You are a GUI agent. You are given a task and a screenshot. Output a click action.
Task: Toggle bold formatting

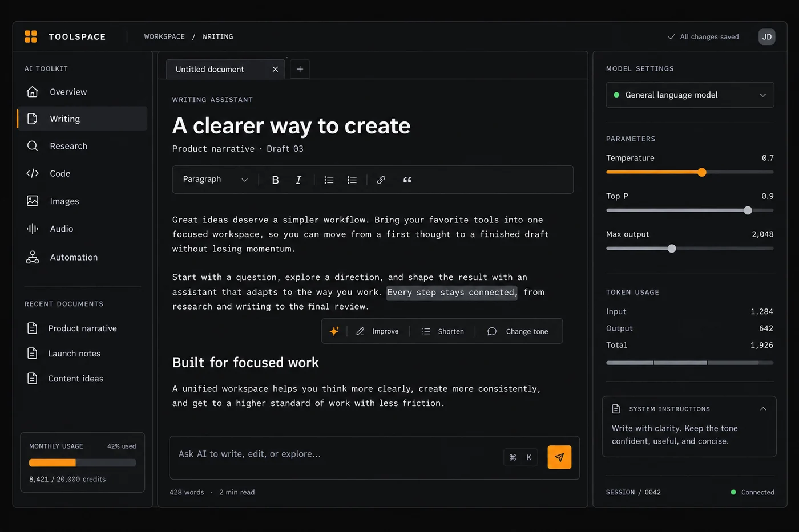[x=275, y=180]
